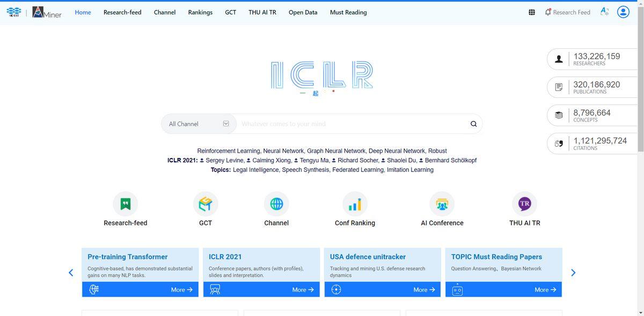Open the Speech Synthesis topic
This screenshot has width=644, height=316.
point(305,170)
